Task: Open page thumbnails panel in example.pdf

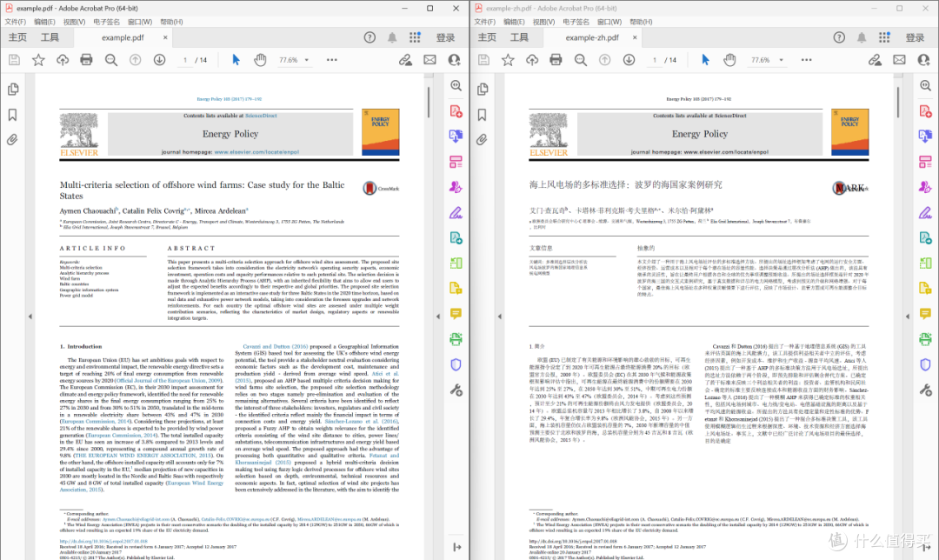Action: [x=12, y=90]
